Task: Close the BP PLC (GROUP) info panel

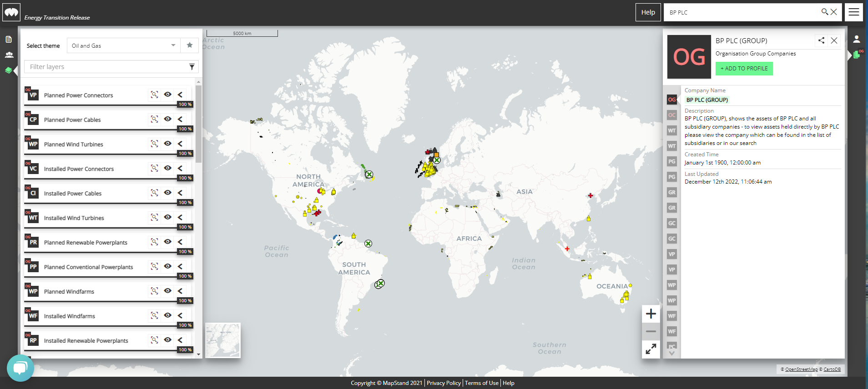Action: 834,40
